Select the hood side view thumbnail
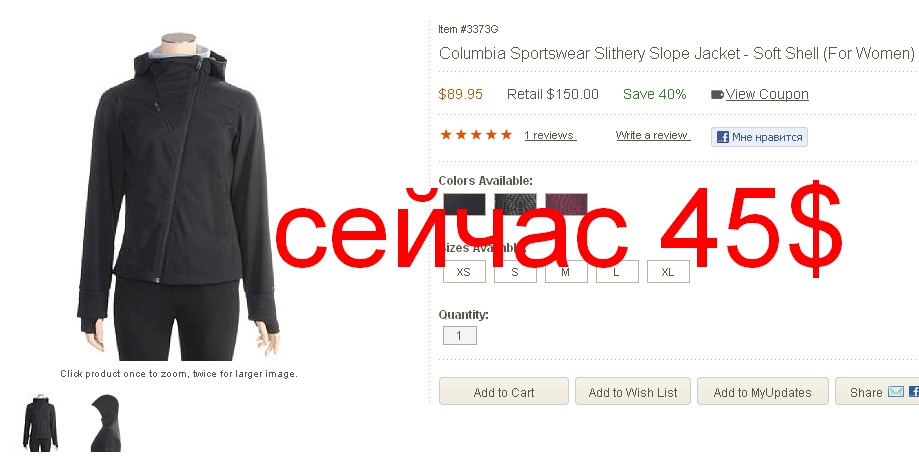The image size is (919, 460). [x=106, y=422]
